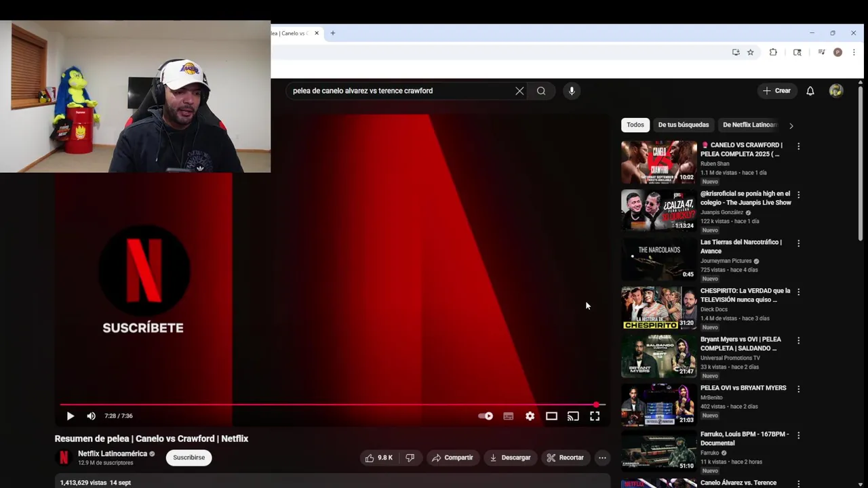This screenshot has width=868, height=488.
Task: Click the search magnifier button
Action: tap(541, 91)
